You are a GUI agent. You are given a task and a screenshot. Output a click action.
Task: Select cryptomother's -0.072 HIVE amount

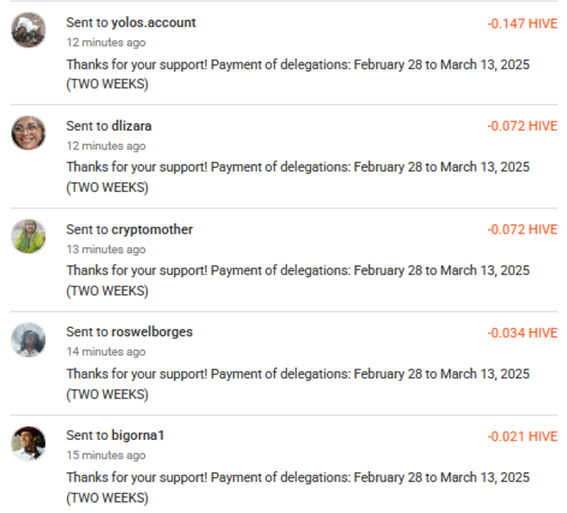point(522,230)
